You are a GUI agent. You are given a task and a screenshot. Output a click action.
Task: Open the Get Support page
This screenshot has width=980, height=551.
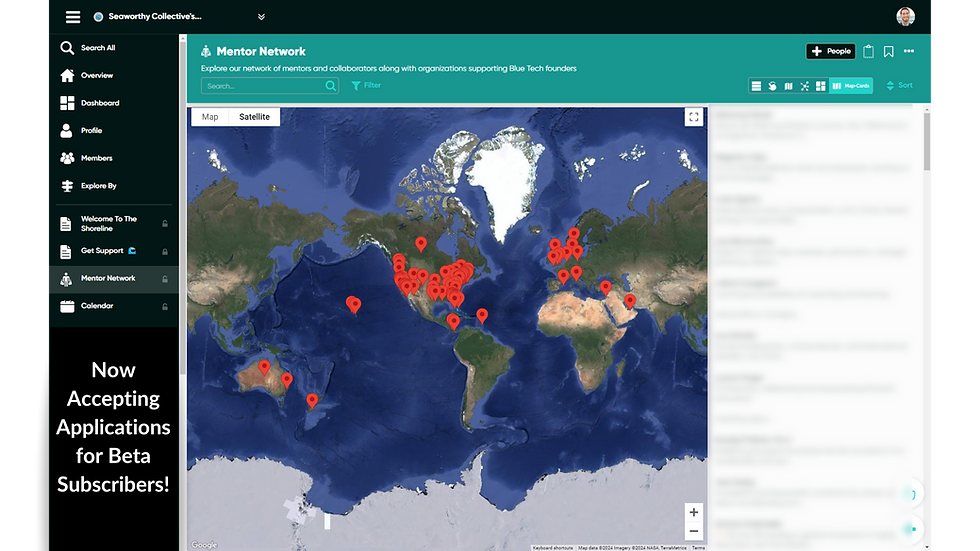point(102,251)
